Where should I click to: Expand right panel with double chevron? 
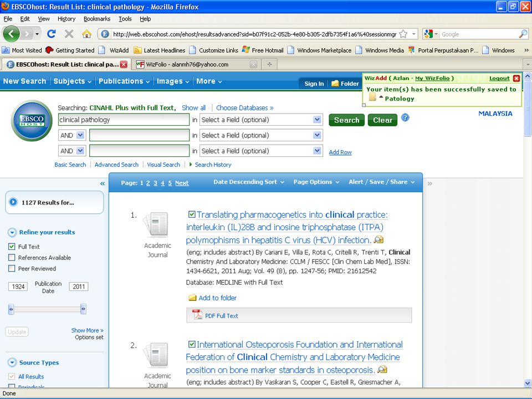pos(430,183)
